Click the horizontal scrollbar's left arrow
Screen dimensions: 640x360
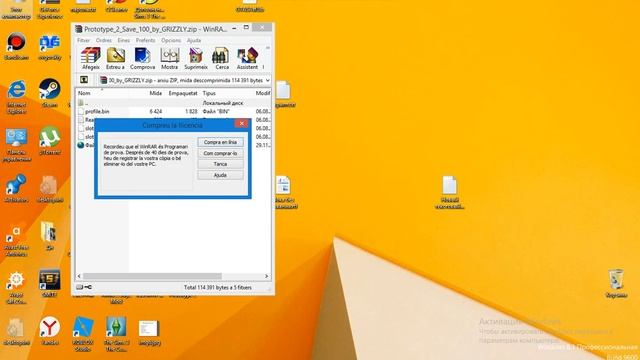pos(79,276)
